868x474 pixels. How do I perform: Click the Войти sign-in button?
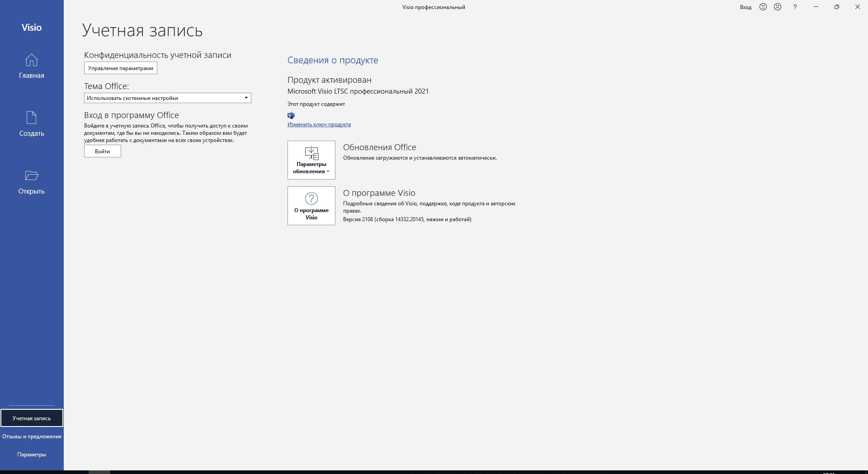(x=103, y=152)
